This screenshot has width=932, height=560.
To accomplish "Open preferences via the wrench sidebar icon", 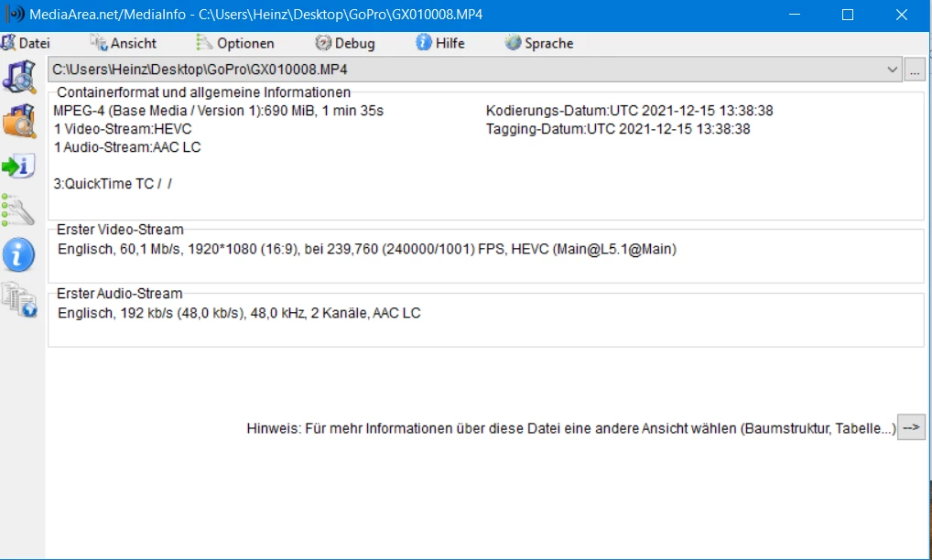I will click(17, 210).
